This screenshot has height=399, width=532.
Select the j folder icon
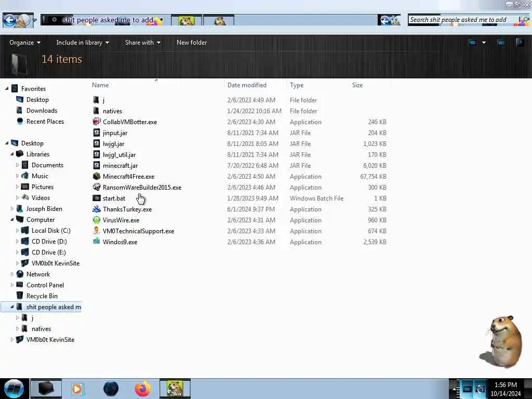(96, 100)
